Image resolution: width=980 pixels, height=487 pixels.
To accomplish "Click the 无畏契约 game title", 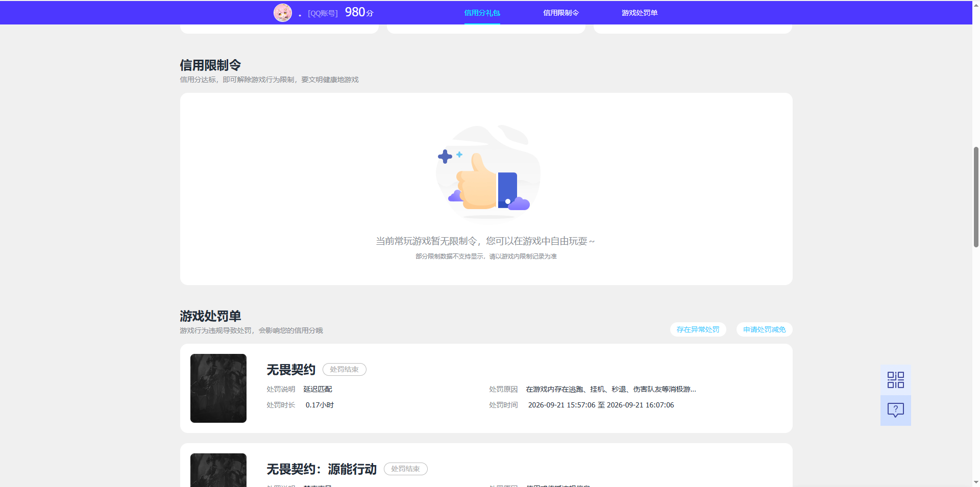I will tap(291, 370).
